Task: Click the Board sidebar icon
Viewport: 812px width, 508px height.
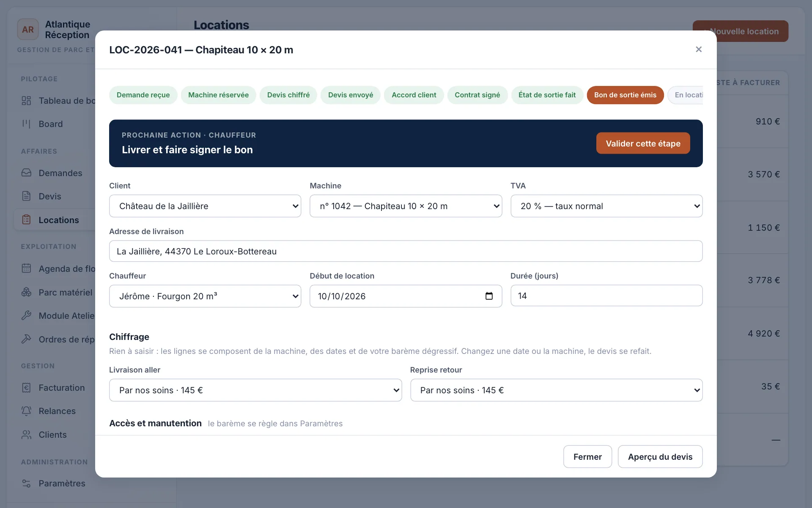Action: [x=26, y=124]
